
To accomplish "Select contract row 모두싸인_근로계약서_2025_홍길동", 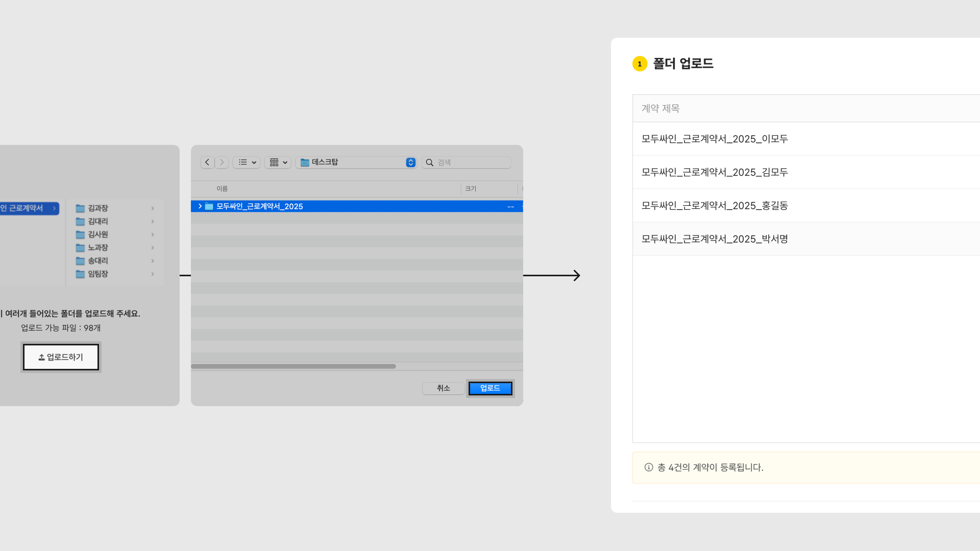I will click(x=715, y=206).
